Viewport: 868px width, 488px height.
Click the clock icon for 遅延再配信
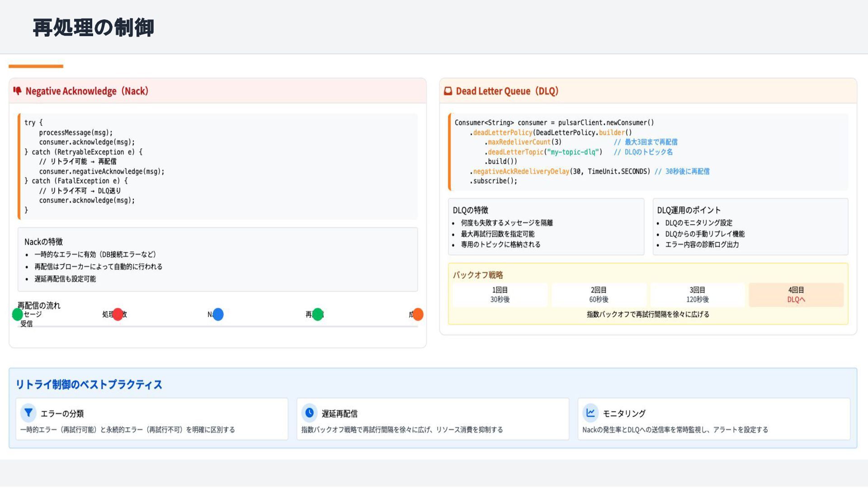click(x=309, y=413)
